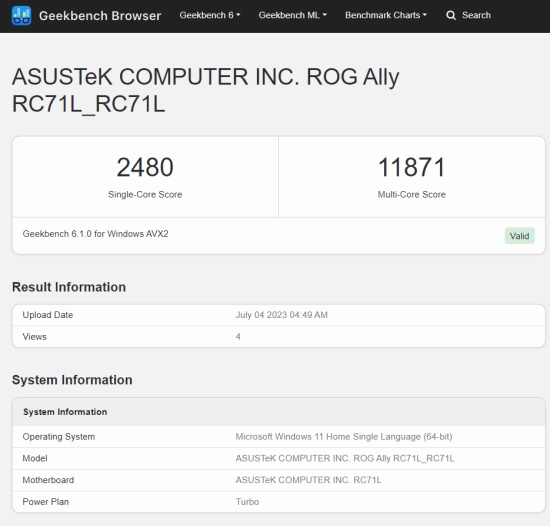The height and width of the screenshot is (526, 550).
Task: Click the Upload Date row label
Action: [48, 315]
